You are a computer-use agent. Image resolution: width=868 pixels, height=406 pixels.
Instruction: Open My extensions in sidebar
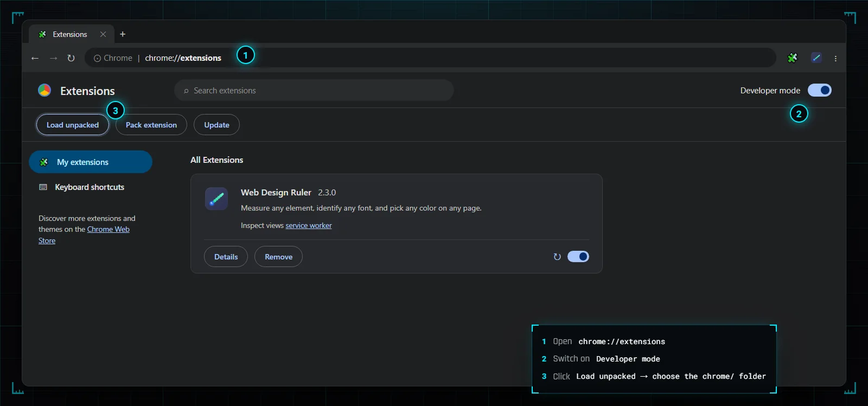[x=91, y=162]
